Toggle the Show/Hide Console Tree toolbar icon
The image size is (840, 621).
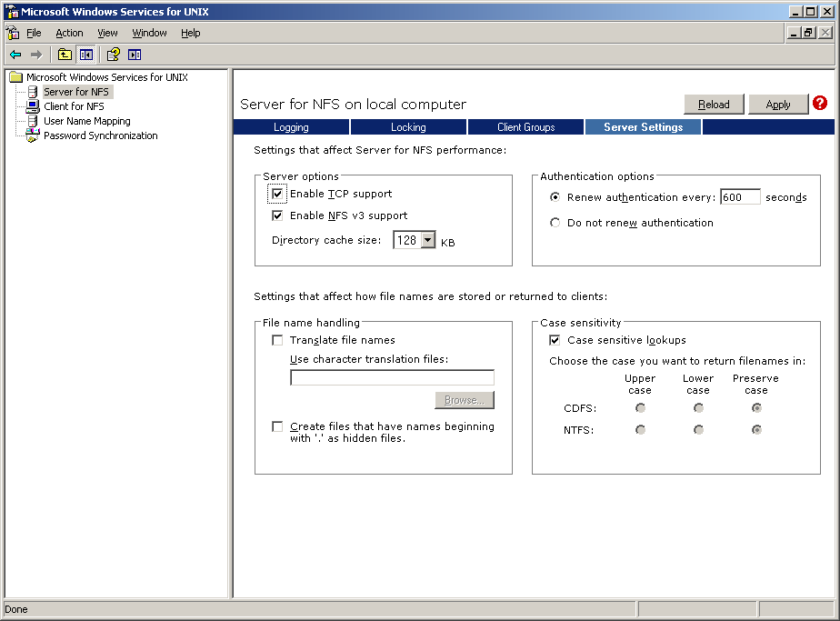[x=85, y=55]
